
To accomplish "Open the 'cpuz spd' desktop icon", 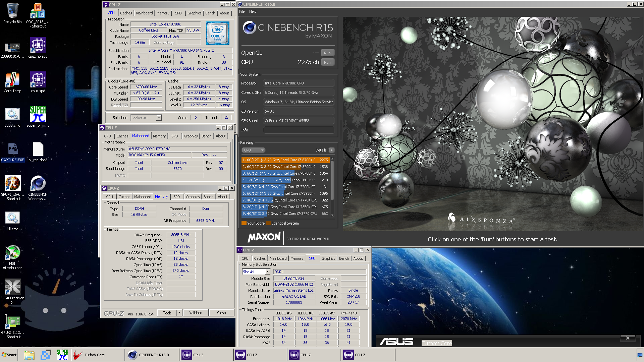I will pos(38,82).
